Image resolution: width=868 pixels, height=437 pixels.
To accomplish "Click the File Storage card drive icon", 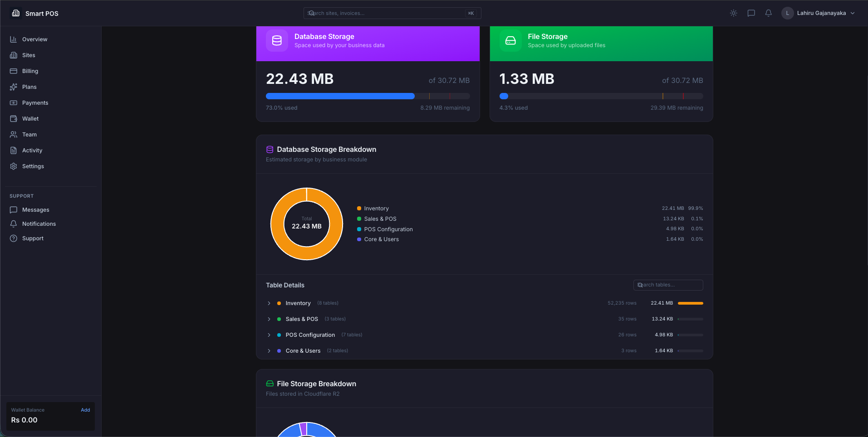I will point(510,41).
